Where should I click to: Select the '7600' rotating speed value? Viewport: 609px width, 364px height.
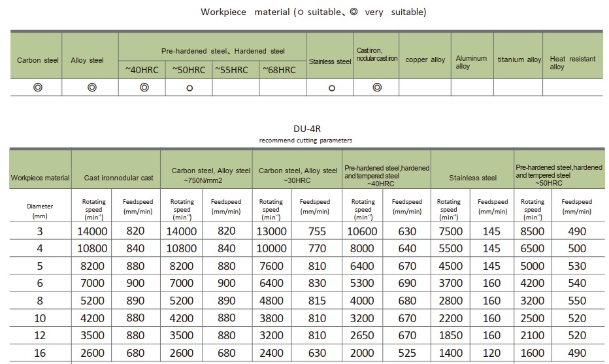pos(271,266)
